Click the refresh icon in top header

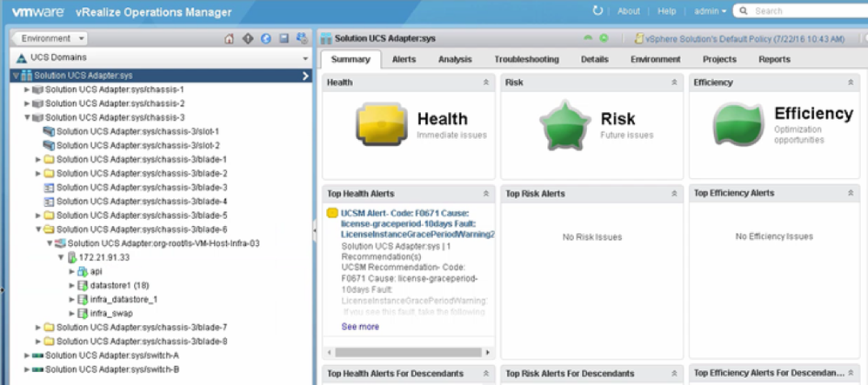pyautogui.click(x=598, y=10)
